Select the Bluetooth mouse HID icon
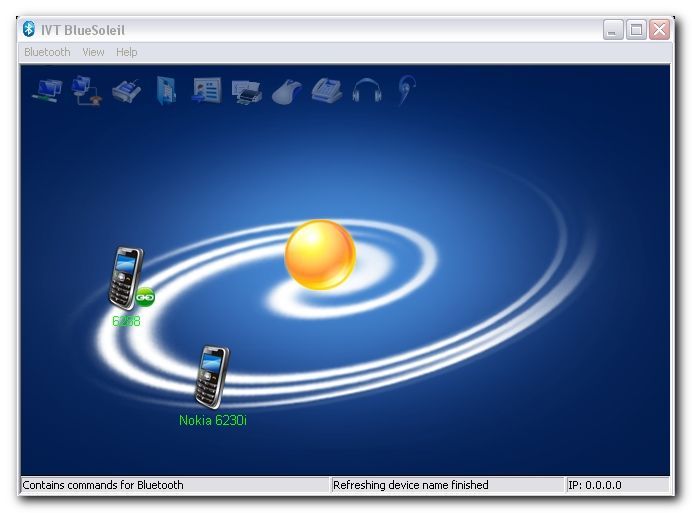 click(287, 91)
